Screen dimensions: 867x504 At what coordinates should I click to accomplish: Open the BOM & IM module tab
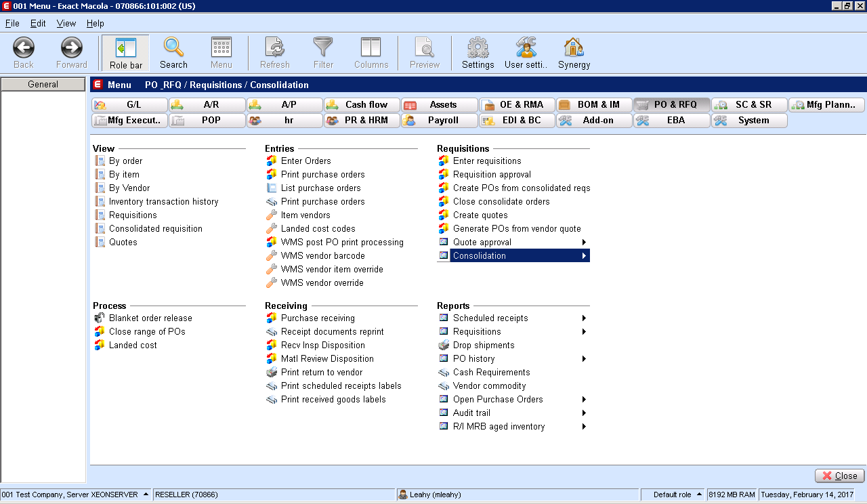tap(594, 105)
